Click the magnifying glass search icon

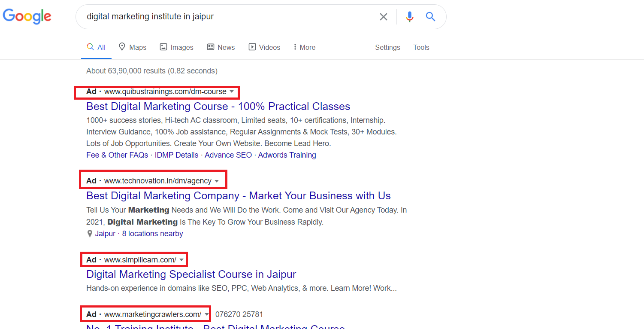(430, 16)
